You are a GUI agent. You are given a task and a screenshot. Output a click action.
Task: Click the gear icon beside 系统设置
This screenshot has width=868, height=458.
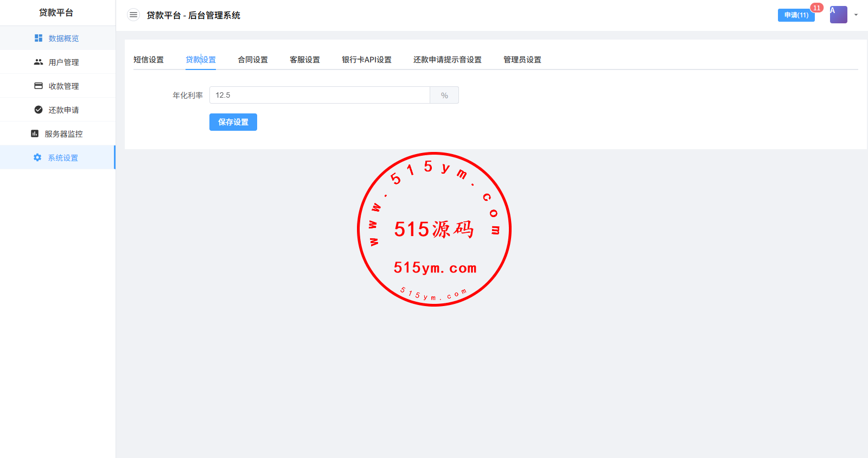[x=37, y=157]
